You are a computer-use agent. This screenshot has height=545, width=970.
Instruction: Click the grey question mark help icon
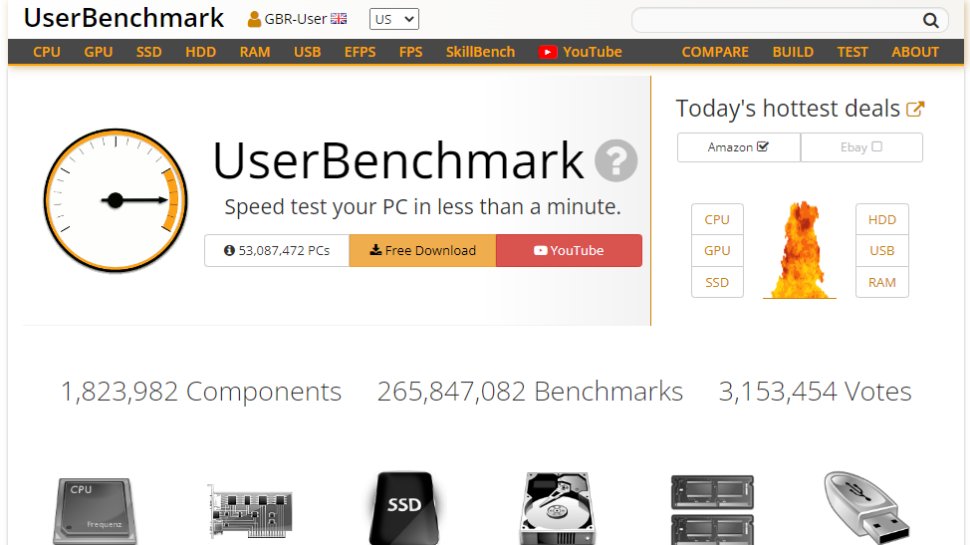pos(616,161)
